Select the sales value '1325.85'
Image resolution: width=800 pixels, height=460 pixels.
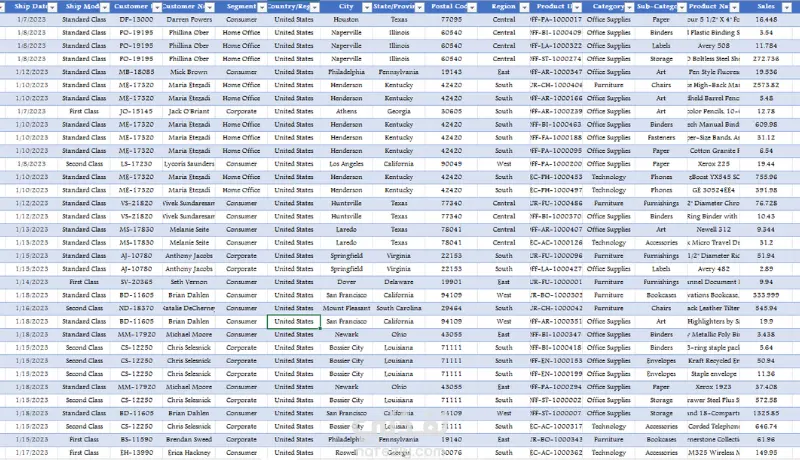click(766, 414)
